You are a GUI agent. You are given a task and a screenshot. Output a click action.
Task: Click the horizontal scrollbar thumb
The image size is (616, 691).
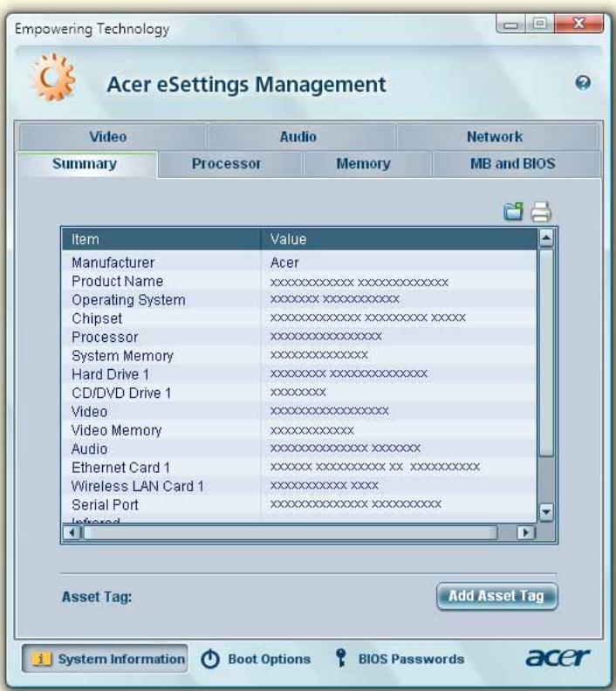point(291,533)
